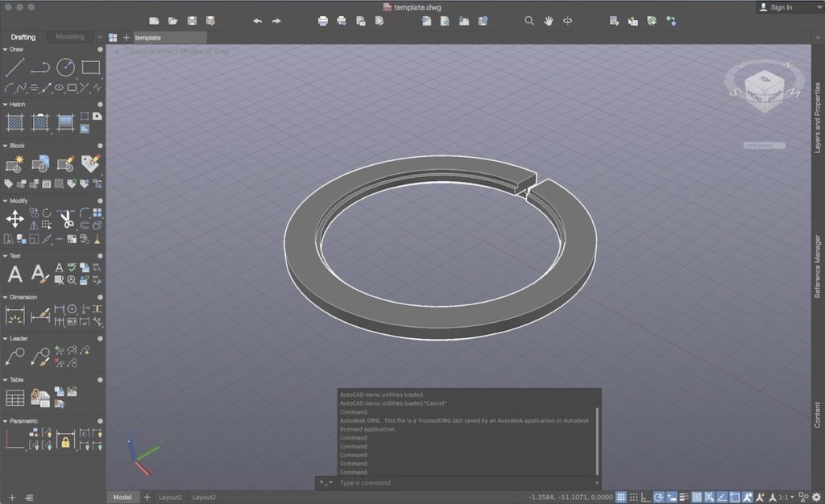Screen dimensions: 825x504
Task: Click the Undo arrow
Action: [257, 21]
